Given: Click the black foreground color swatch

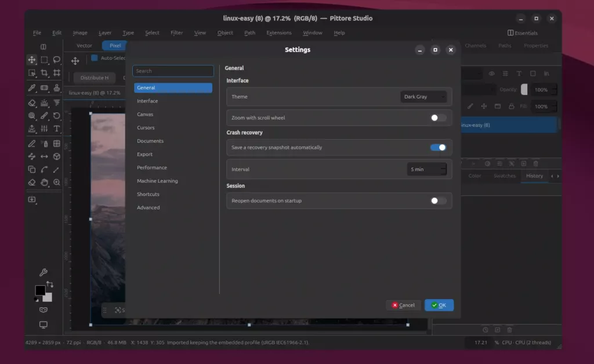Looking at the screenshot, I should pos(40,290).
